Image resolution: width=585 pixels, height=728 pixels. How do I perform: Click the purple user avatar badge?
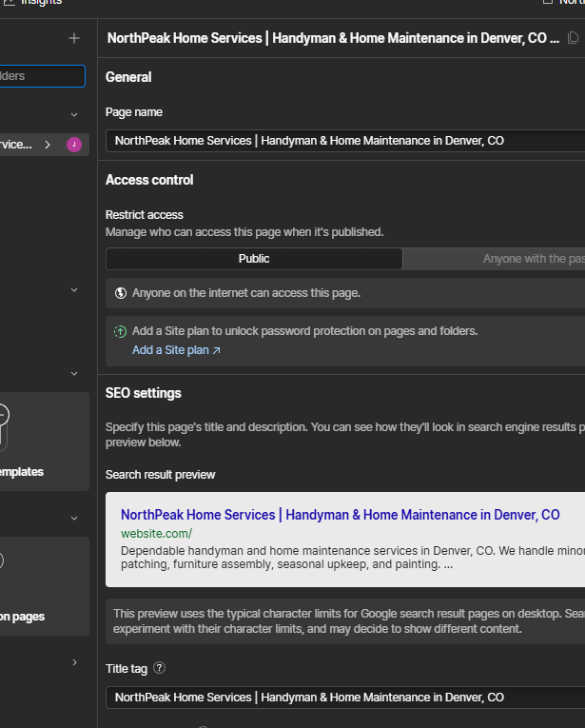click(x=74, y=145)
